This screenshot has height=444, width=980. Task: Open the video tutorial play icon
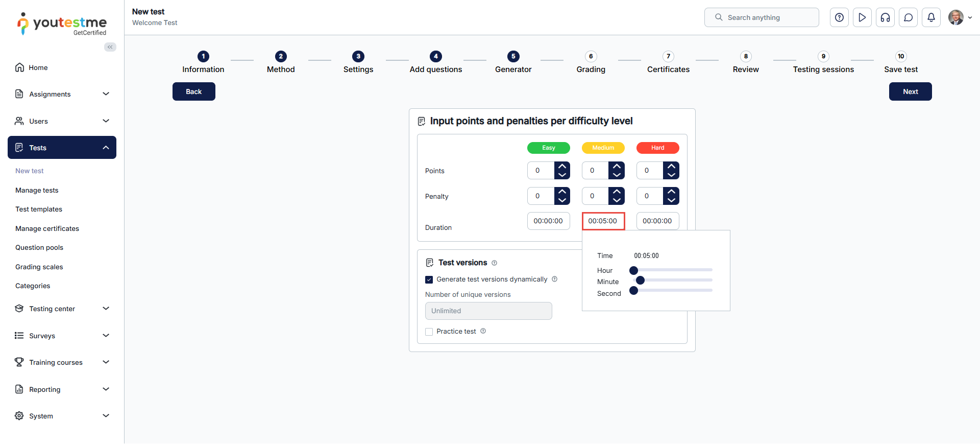[x=862, y=17]
